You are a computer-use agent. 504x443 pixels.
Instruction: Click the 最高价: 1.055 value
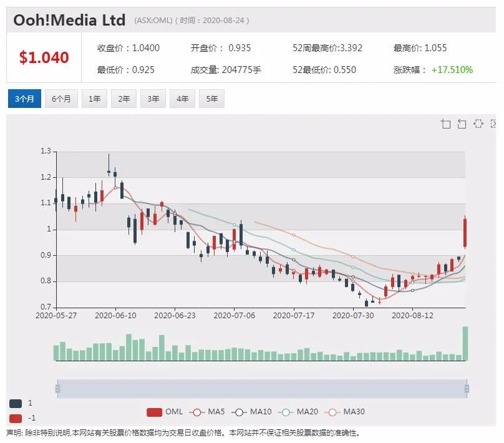pos(420,48)
